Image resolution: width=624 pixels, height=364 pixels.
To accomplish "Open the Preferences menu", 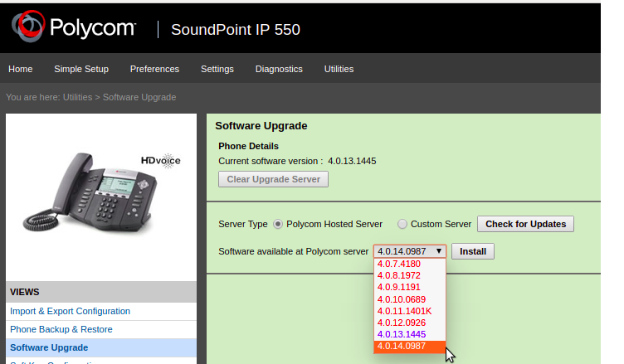I will point(154,69).
